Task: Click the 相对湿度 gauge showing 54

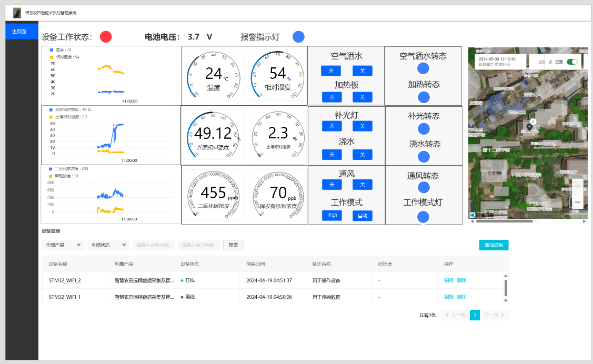Action: 278,76
